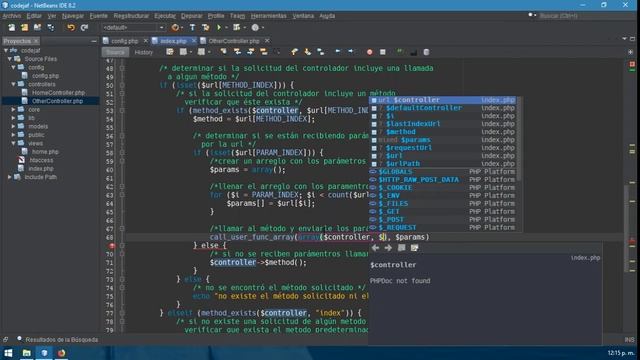Open the Debug Project dropdown arrow
This screenshot has width=640, height=360.
pos(244,27)
